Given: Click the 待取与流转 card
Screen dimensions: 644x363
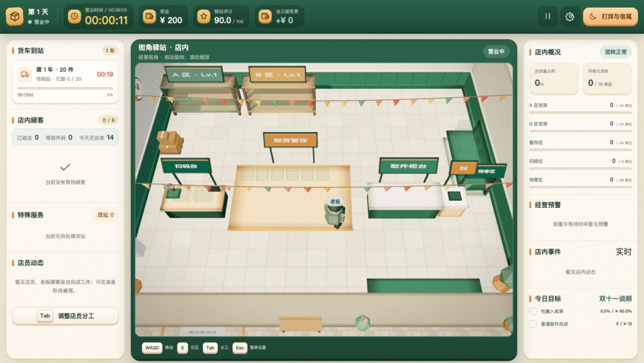Looking at the screenshot, I should [x=607, y=79].
